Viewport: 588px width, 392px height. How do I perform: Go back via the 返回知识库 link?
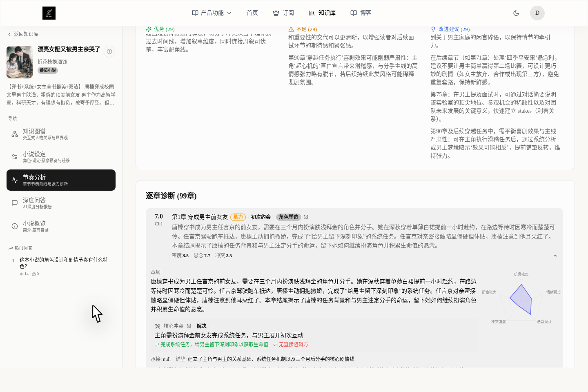26,34
